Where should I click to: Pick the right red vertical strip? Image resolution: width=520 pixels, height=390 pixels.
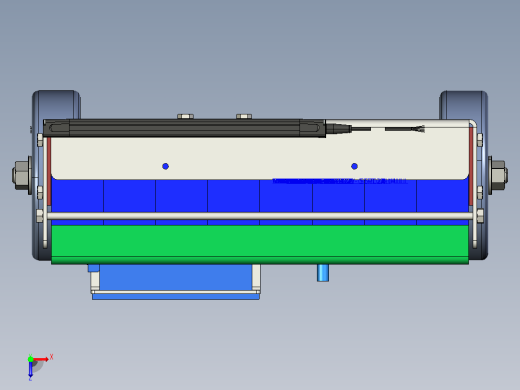point(471,166)
